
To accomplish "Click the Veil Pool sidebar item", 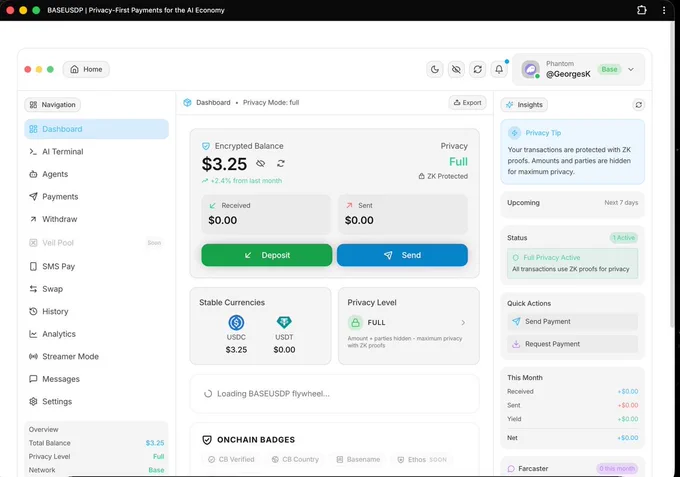I will pos(96,243).
